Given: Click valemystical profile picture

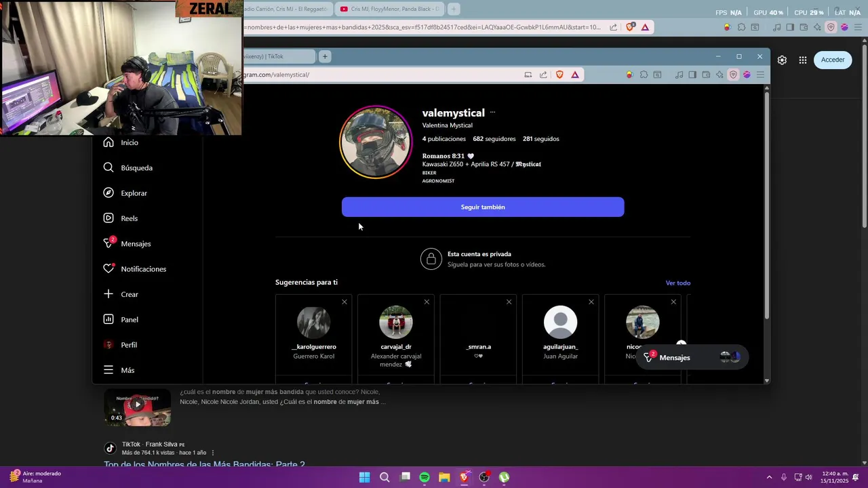Looking at the screenshot, I should click(376, 142).
